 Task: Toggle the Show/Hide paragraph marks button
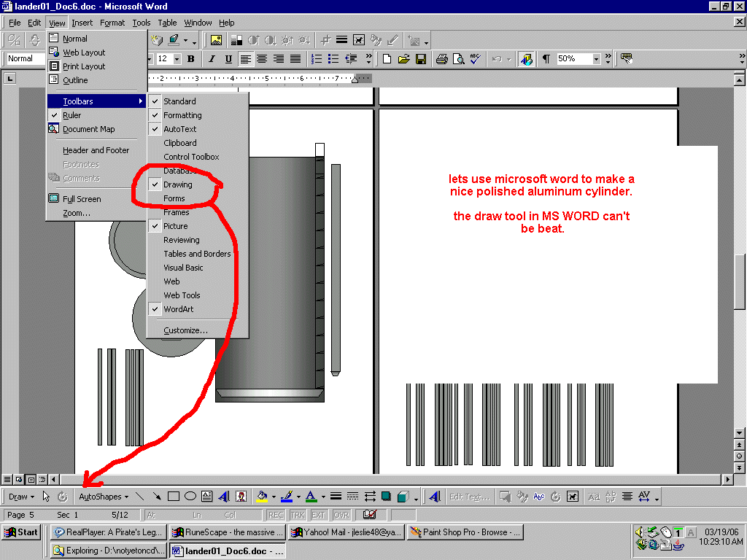pos(546,59)
